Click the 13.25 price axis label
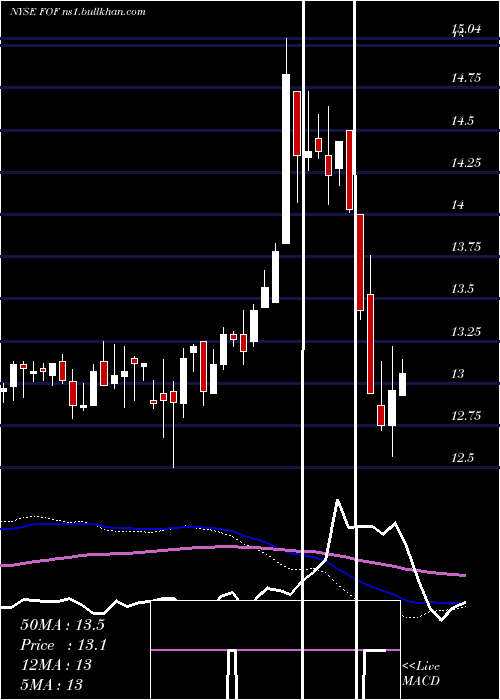 (466, 331)
